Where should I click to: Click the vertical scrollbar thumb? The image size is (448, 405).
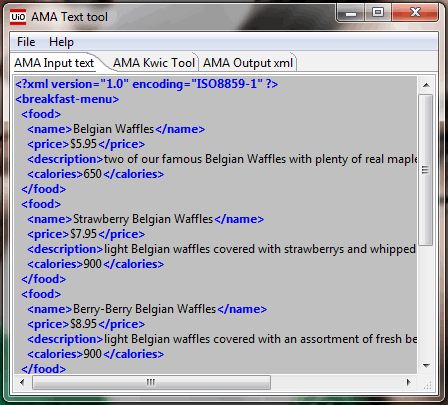pos(426,170)
